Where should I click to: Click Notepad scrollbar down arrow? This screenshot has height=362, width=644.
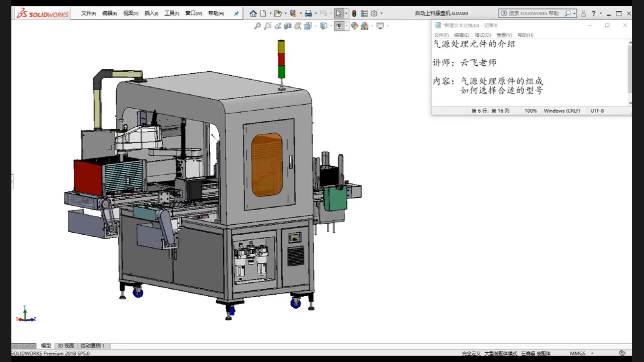pos(630,103)
